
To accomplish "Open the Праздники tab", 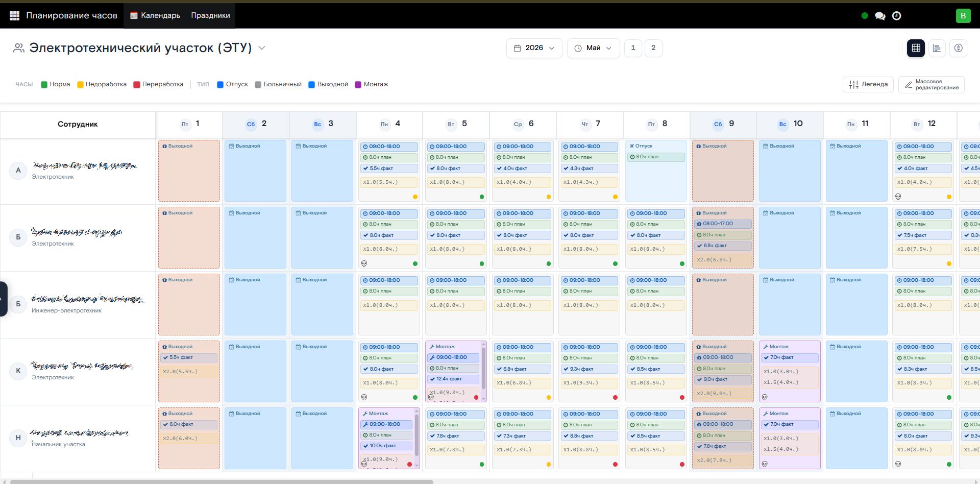I will pos(210,15).
